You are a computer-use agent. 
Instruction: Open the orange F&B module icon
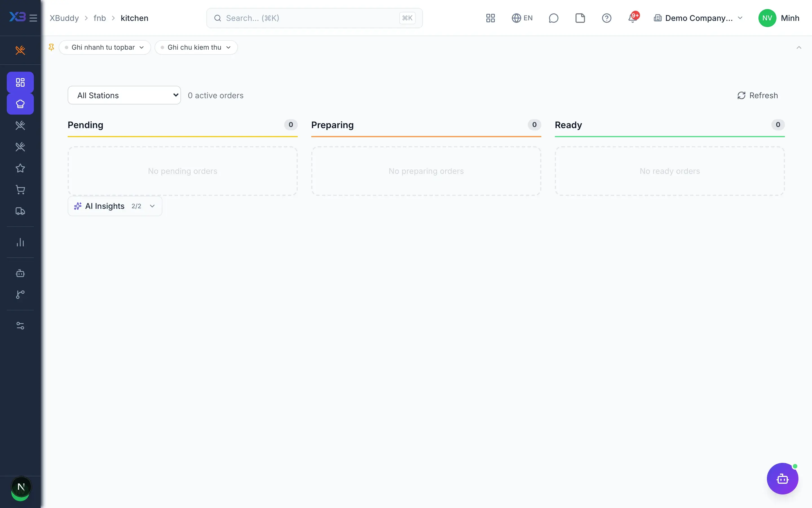coord(20,51)
